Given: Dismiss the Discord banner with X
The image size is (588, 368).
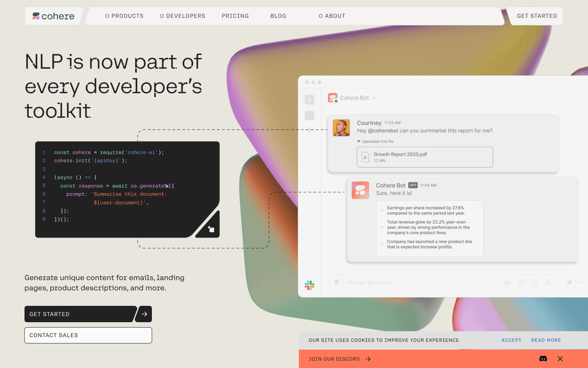Looking at the screenshot, I should (560, 359).
